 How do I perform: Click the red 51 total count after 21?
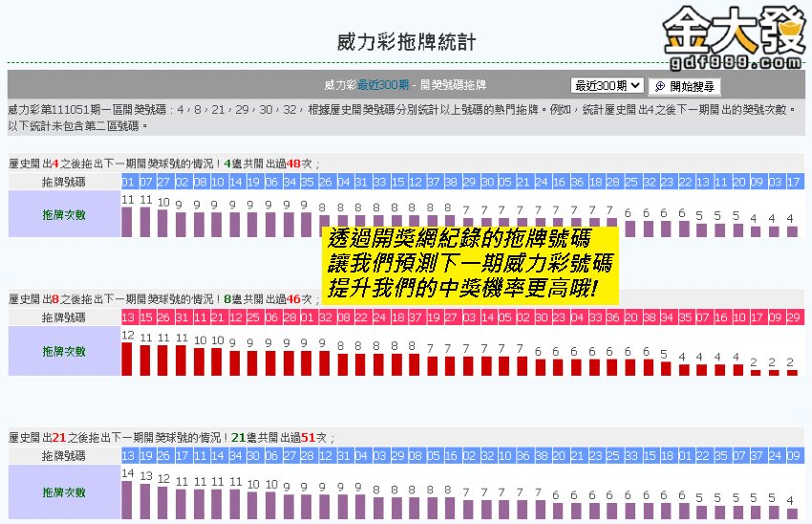click(x=309, y=437)
